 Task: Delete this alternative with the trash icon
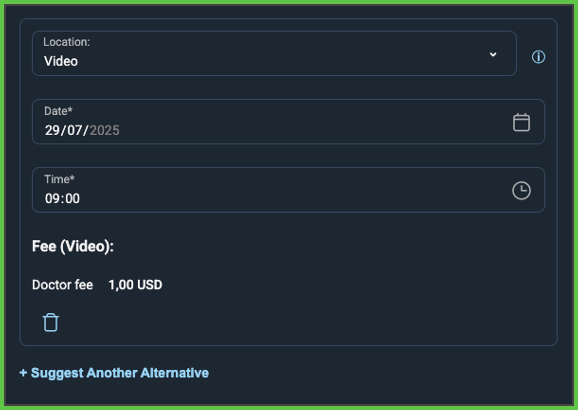pyautogui.click(x=51, y=322)
